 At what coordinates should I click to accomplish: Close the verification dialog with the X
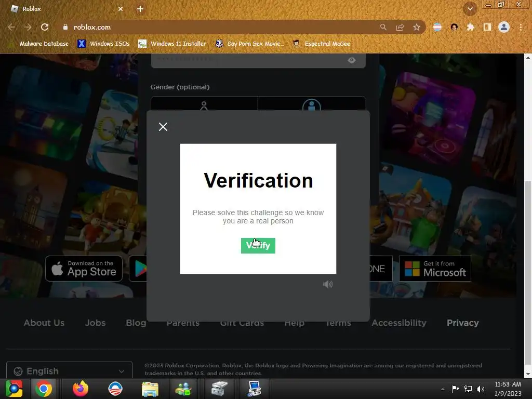coord(163,127)
